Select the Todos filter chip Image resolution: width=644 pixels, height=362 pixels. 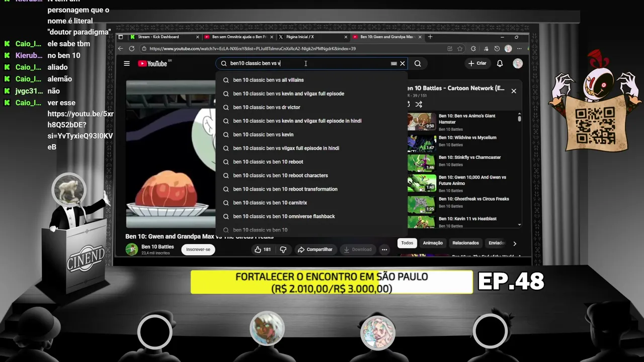coord(407,243)
